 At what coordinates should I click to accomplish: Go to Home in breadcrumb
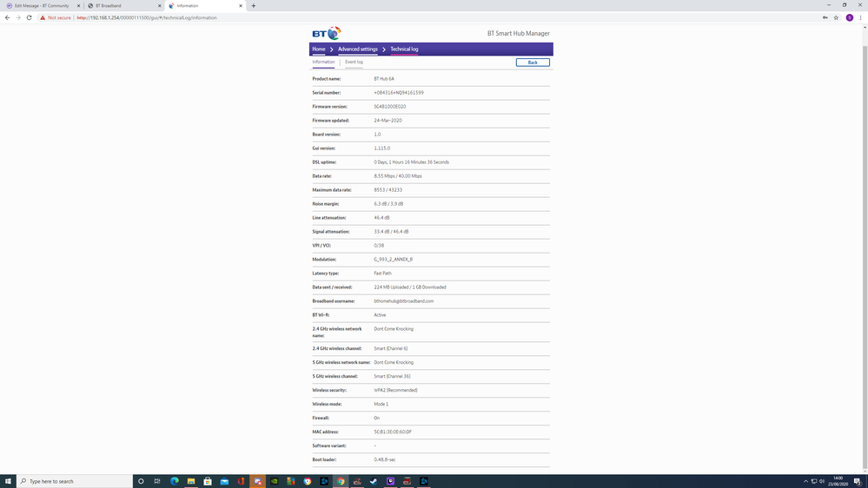319,49
